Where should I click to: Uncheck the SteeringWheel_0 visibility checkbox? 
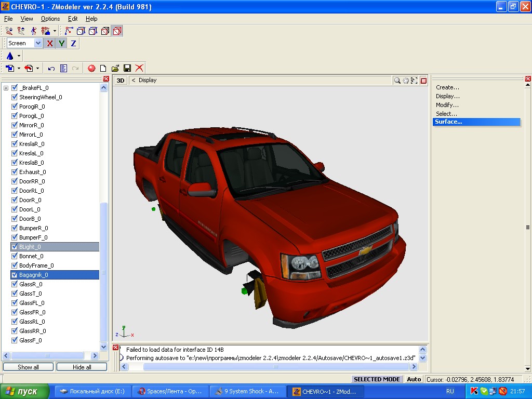14,97
